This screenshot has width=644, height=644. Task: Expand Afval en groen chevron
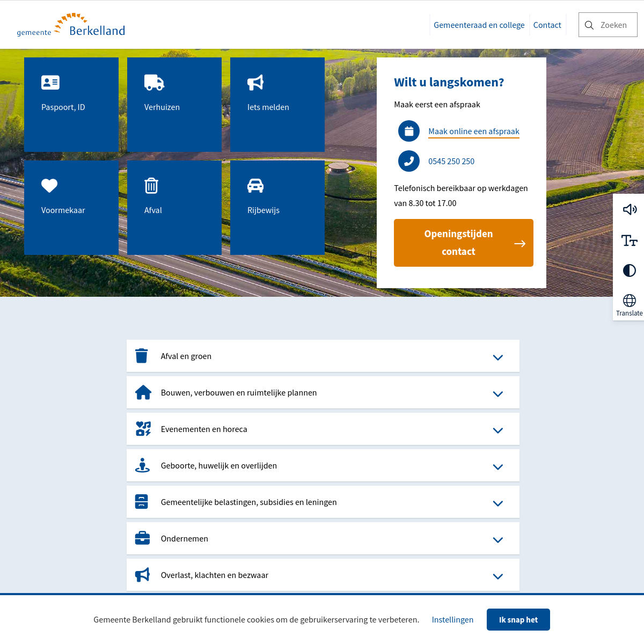tap(498, 357)
